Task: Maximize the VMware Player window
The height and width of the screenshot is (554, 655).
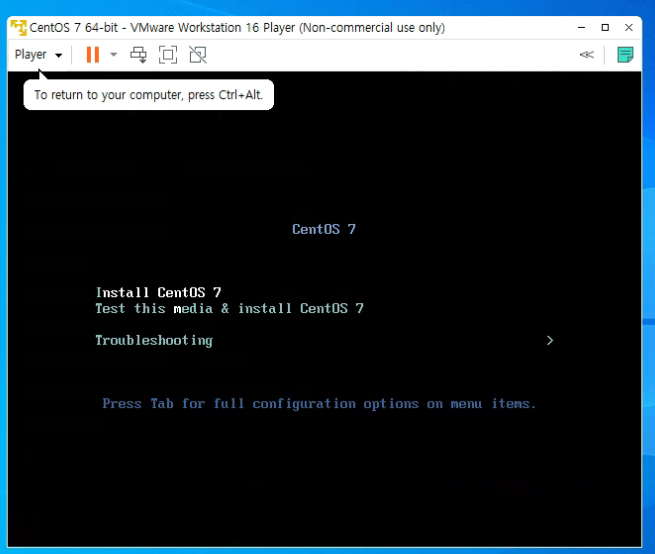Action: [x=605, y=28]
